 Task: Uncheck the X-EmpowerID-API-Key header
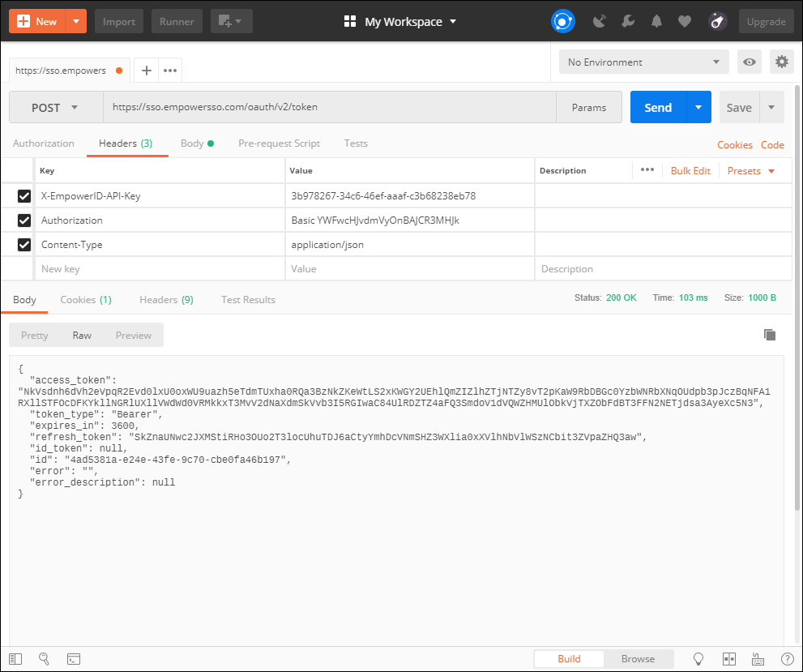tap(24, 196)
